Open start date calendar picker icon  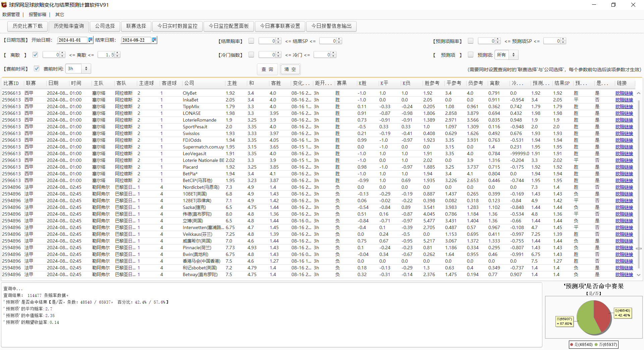click(90, 40)
